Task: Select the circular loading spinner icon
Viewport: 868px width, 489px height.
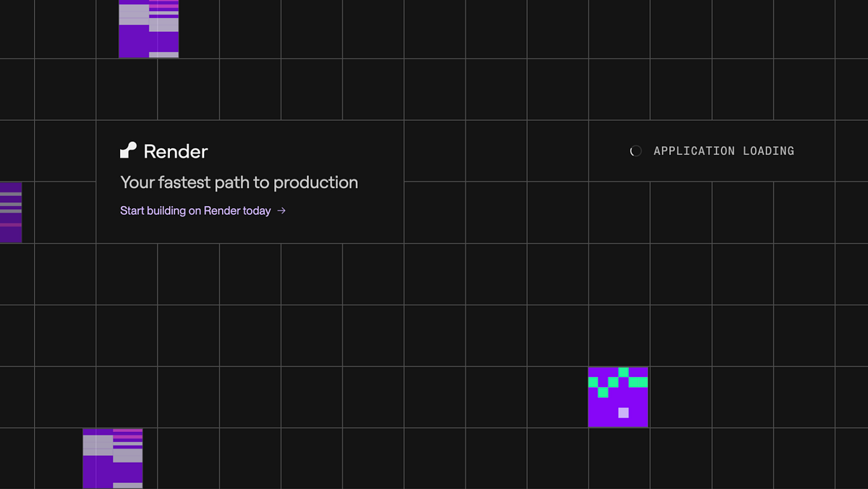Action: [x=635, y=150]
